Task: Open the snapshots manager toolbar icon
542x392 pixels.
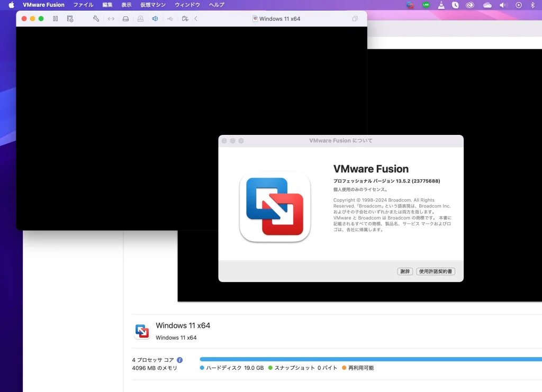Action: click(x=70, y=19)
